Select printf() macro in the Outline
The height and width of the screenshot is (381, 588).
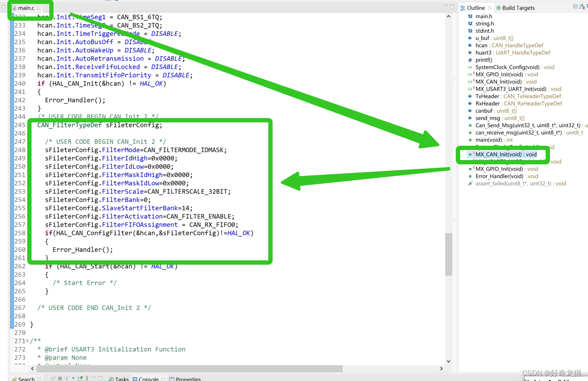point(480,60)
